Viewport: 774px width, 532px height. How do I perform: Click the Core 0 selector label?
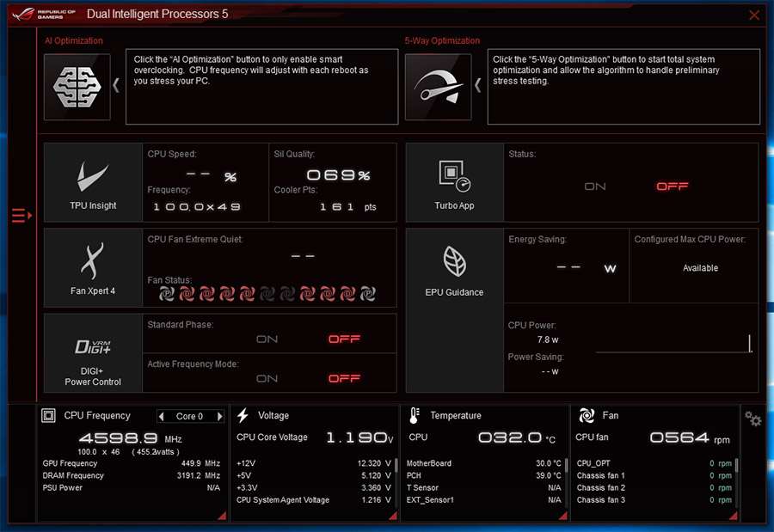click(x=189, y=417)
